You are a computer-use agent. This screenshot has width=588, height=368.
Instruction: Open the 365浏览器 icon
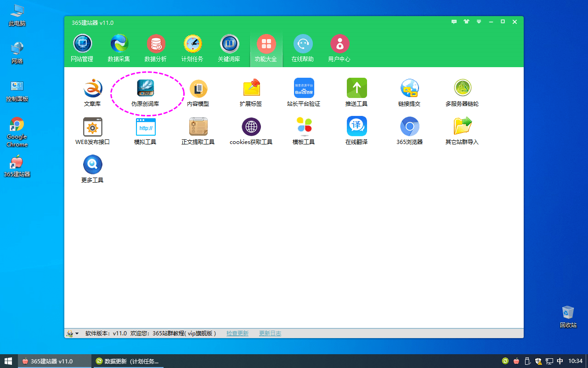coord(409,131)
